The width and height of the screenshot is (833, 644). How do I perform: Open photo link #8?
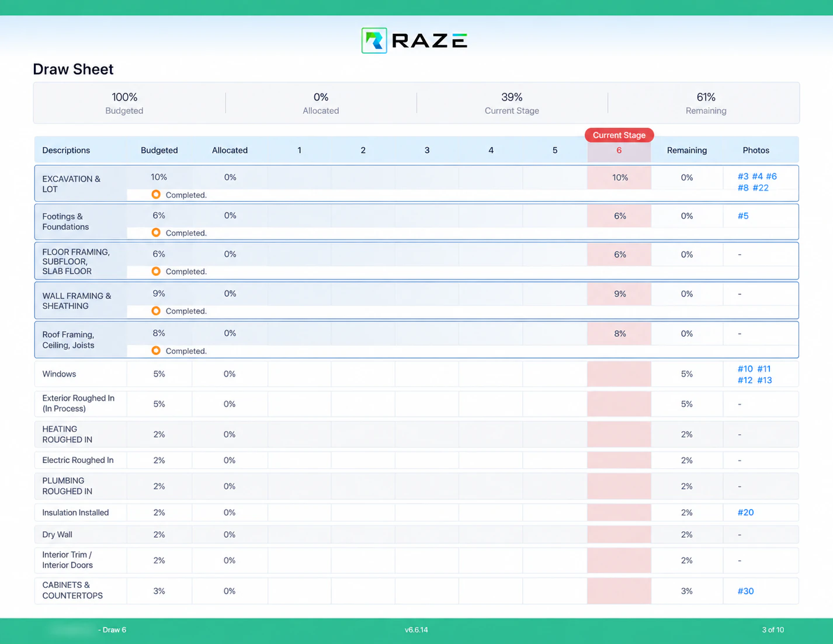click(743, 188)
